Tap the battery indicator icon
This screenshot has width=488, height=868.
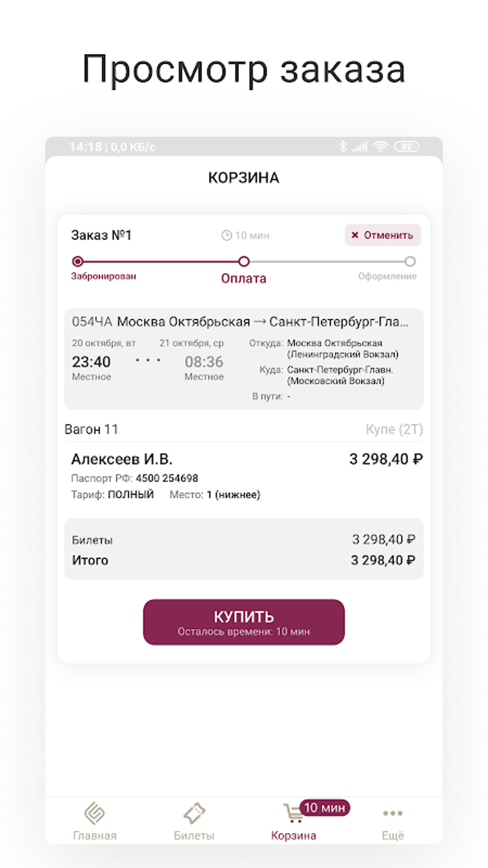(406, 147)
